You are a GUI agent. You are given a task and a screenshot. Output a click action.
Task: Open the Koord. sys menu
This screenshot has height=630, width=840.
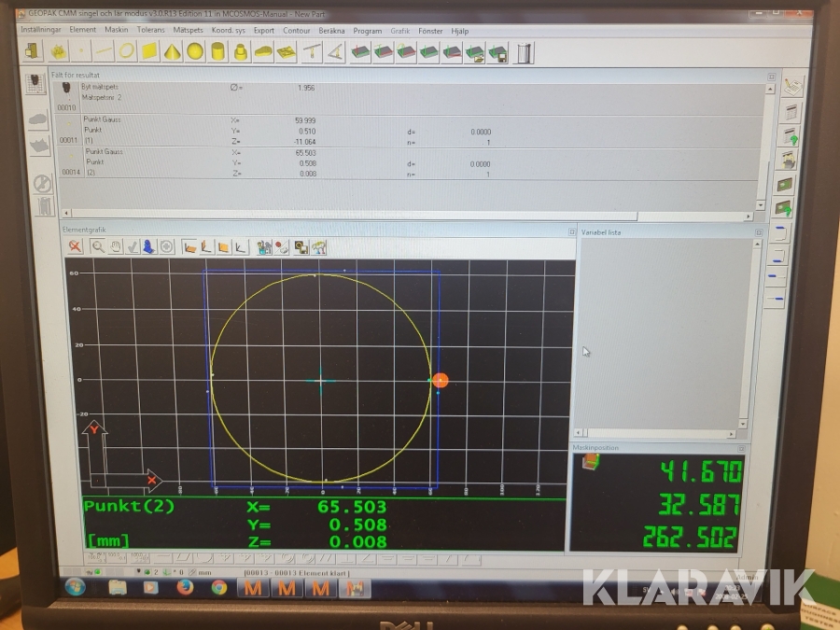pyautogui.click(x=229, y=31)
